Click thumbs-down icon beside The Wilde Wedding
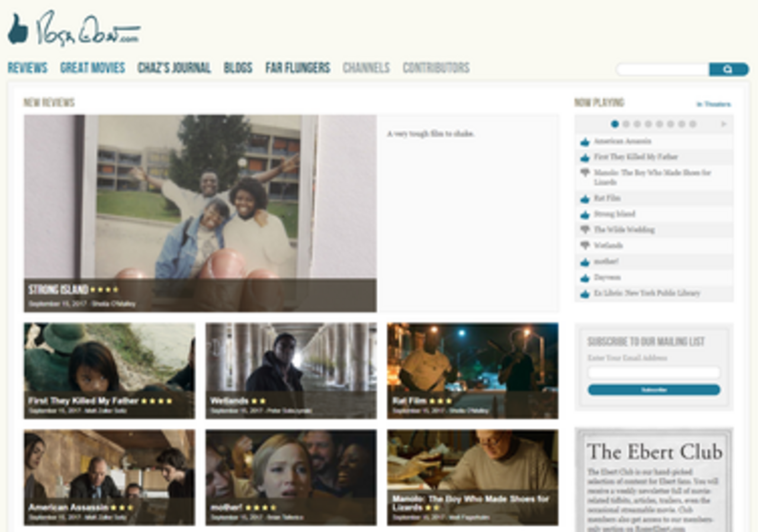758x532 pixels. (x=585, y=230)
